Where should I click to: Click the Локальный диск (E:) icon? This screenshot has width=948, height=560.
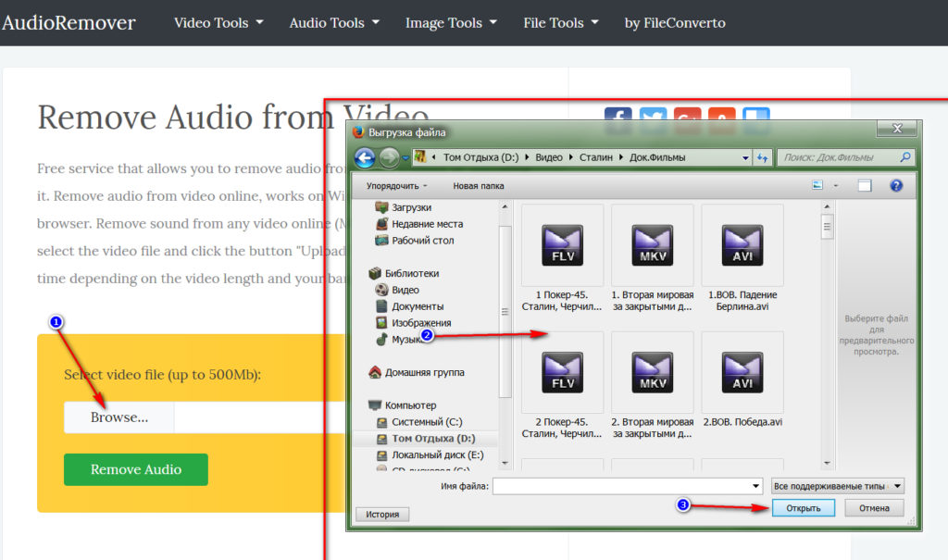(x=381, y=454)
